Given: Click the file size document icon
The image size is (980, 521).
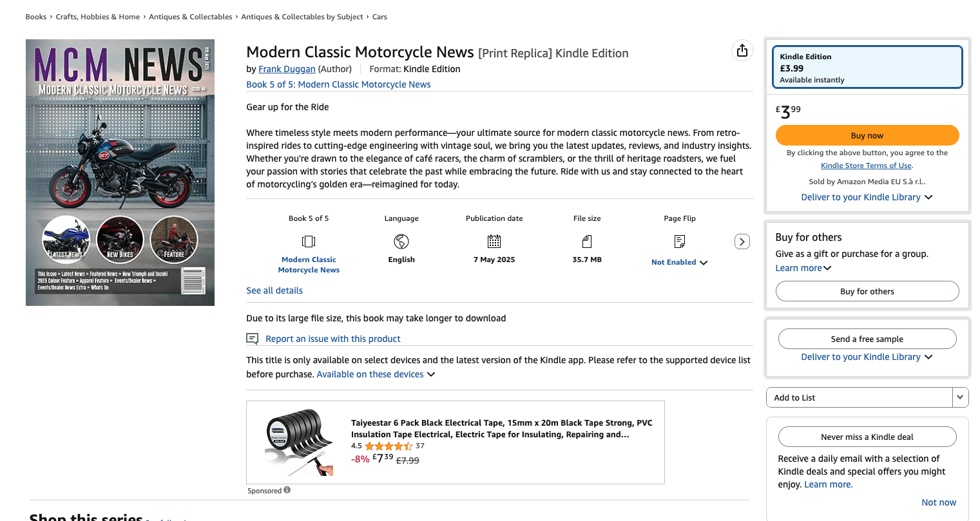Looking at the screenshot, I should [x=587, y=242].
